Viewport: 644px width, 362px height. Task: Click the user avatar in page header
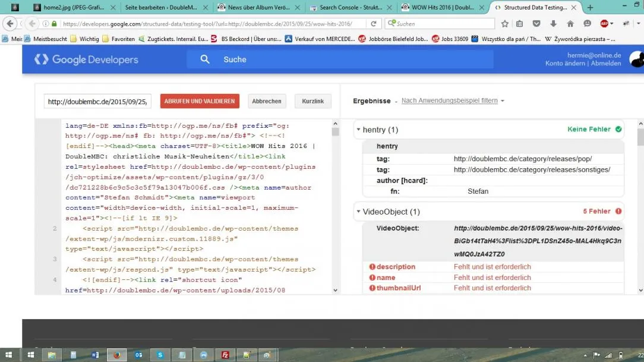pos(637,59)
